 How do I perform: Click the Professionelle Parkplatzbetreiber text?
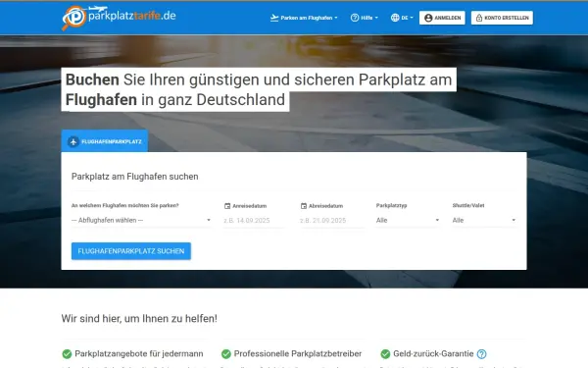coord(298,353)
